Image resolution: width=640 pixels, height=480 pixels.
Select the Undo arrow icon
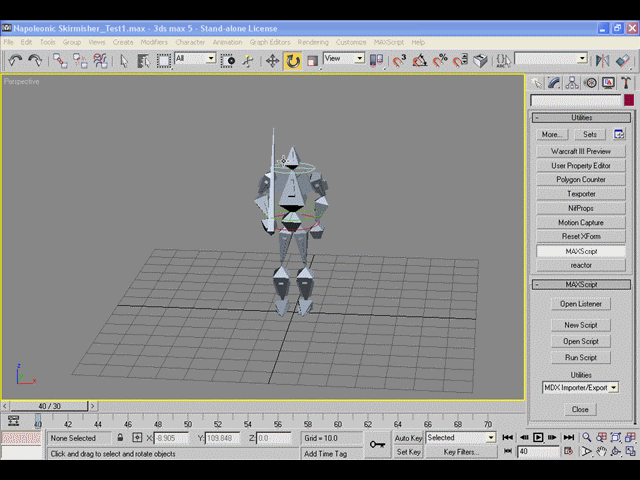[x=15, y=60]
